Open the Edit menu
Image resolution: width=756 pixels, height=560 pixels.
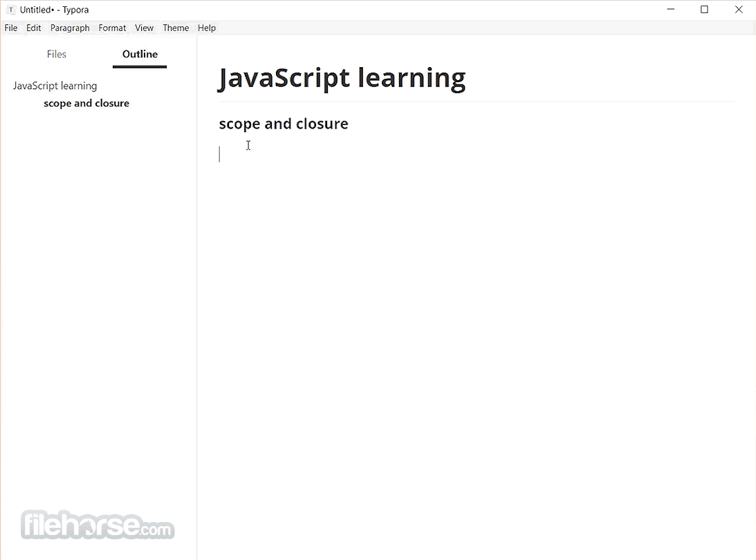(x=34, y=28)
